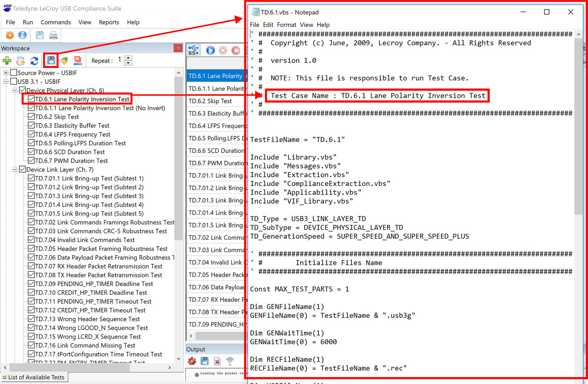Collapse the Device Link Layer (Ch. 7) node
The image size is (588, 384).
click(x=15, y=169)
